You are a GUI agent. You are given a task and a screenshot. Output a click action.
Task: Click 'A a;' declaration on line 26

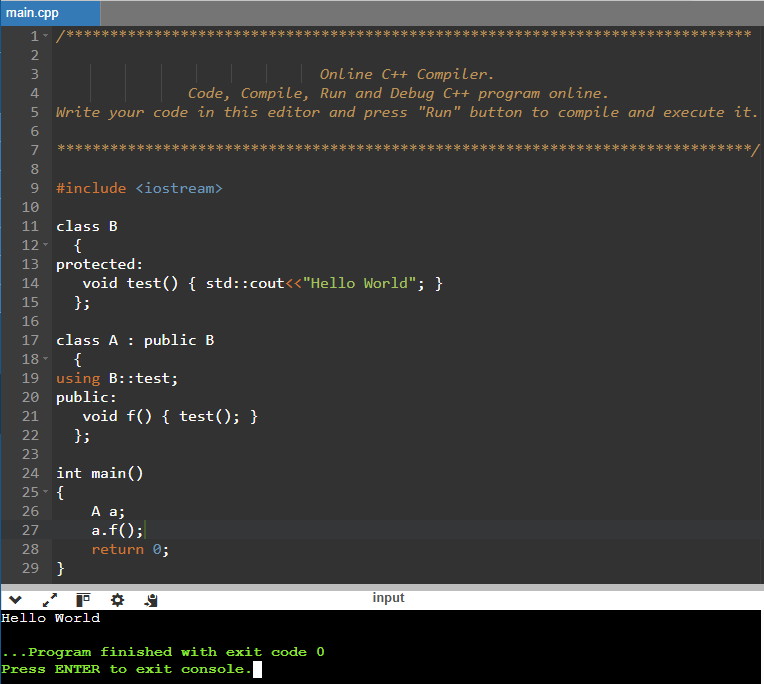coord(108,511)
